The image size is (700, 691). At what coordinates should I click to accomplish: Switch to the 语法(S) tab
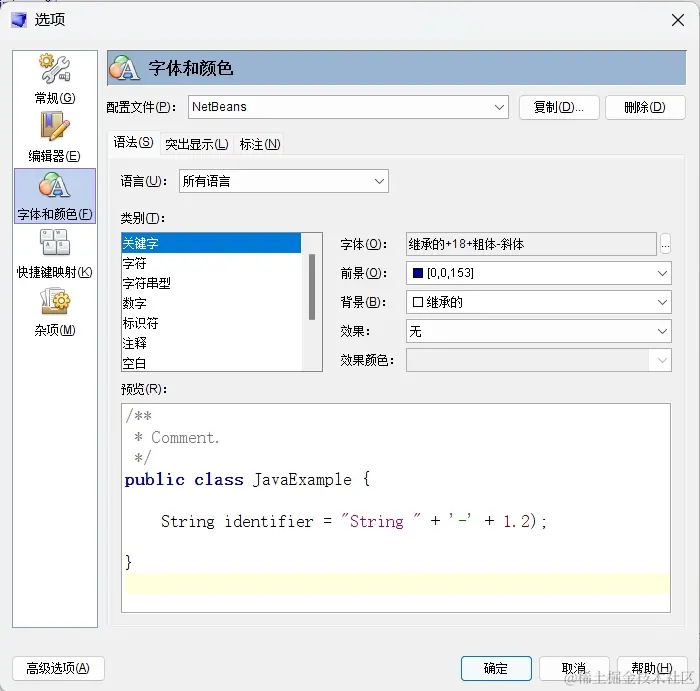(133, 142)
